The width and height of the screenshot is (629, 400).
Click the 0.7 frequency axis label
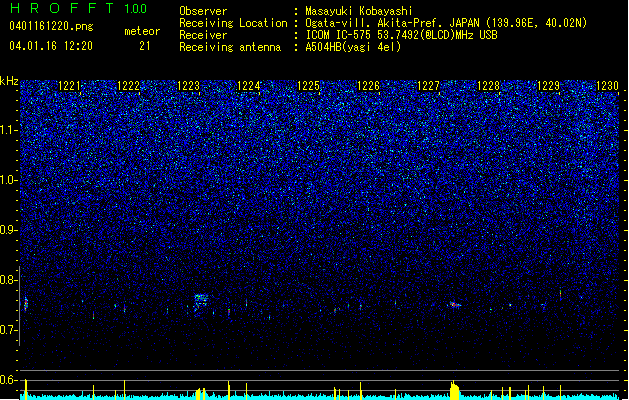(8, 330)
